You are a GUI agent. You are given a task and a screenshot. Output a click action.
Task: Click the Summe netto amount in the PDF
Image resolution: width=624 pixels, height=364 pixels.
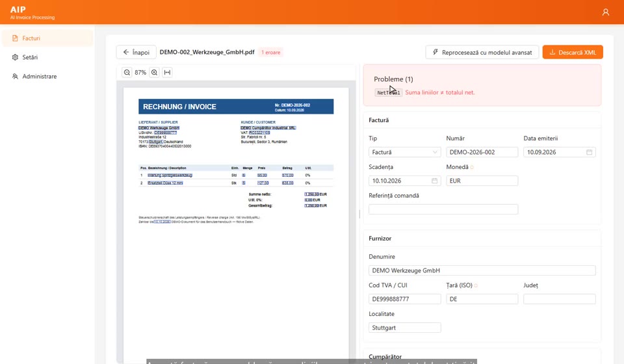(311, 194)
